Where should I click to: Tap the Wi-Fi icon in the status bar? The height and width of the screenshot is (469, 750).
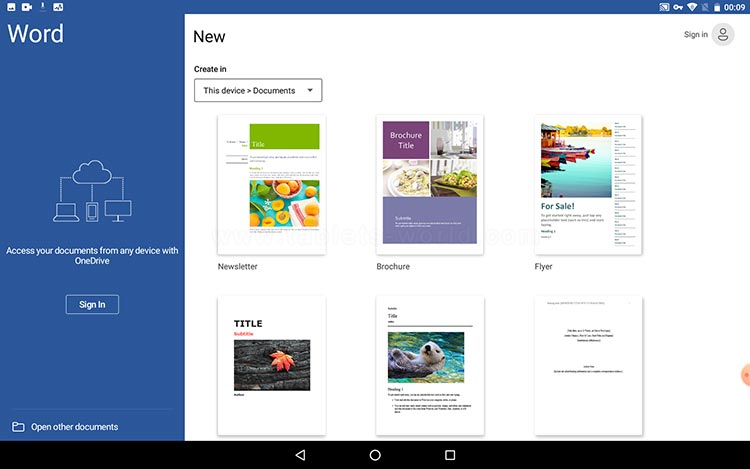point(691,7)
